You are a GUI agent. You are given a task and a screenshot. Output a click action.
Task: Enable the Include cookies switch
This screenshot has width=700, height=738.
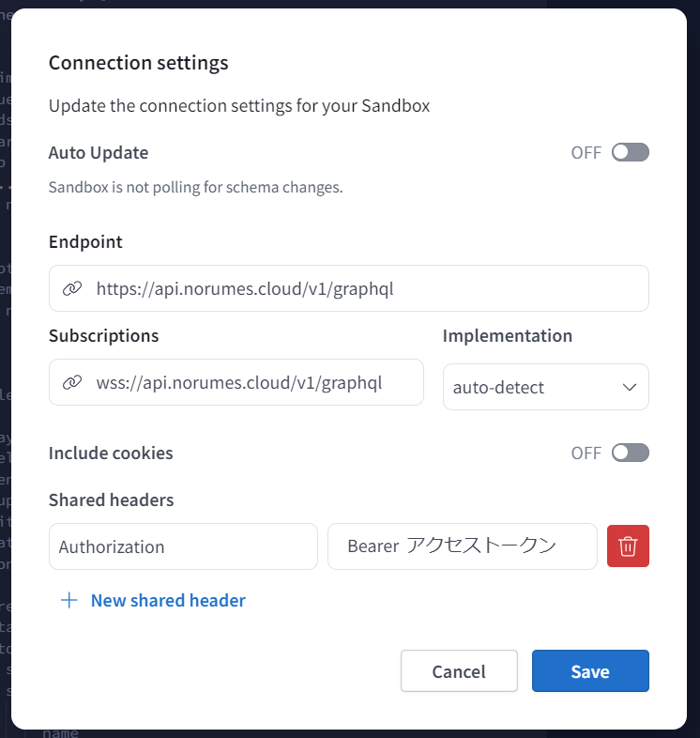point(630,453)
